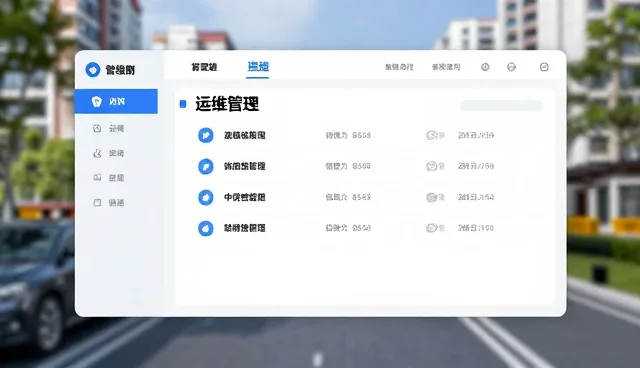
Task: Click the first gray text link in header
Action: coord(399,67)
